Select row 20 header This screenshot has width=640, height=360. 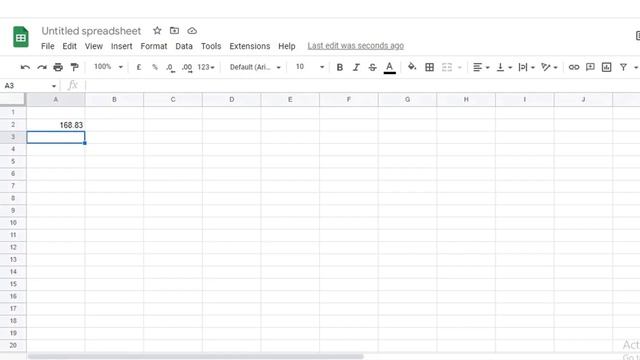pyautogui.click(x=13, y=345)
